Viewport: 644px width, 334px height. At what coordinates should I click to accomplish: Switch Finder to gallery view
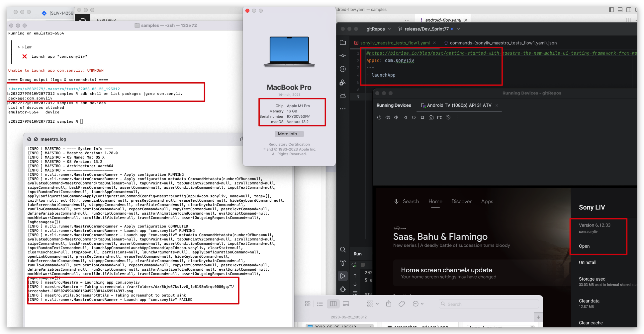coord(346,303)
